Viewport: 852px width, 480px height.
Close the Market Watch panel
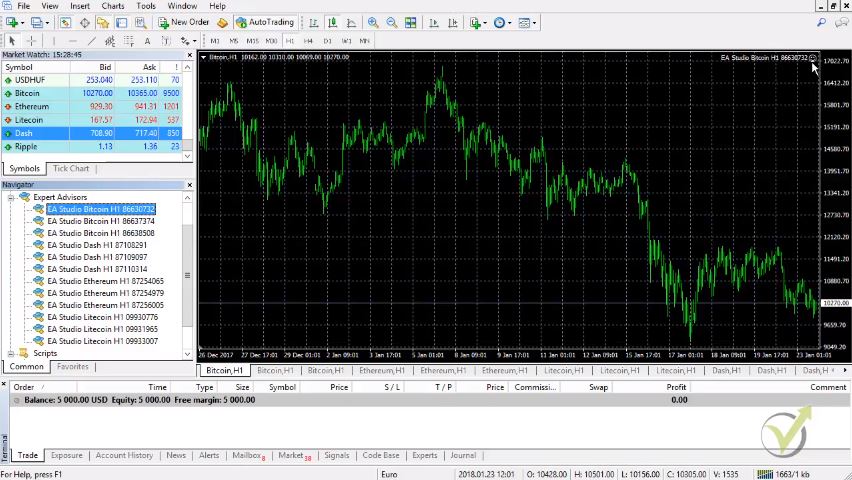[x=190, y=55]
